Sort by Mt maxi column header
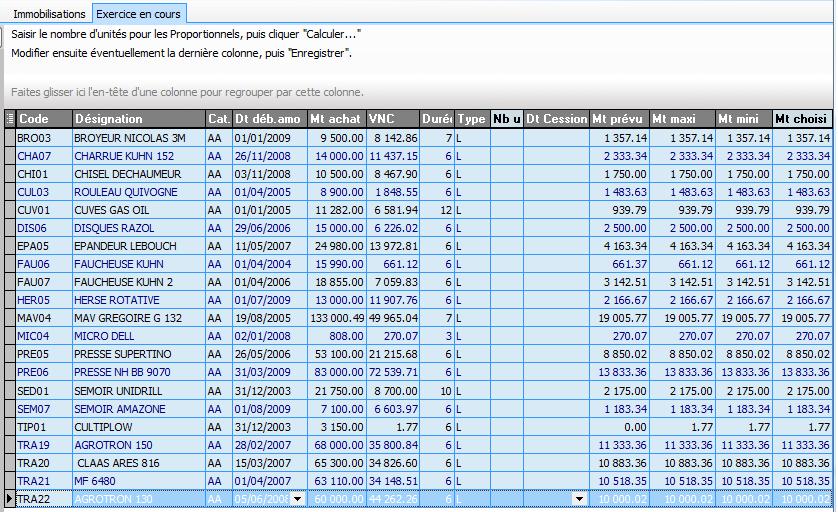This screenshot has width=838, height=512. point(682,119)
